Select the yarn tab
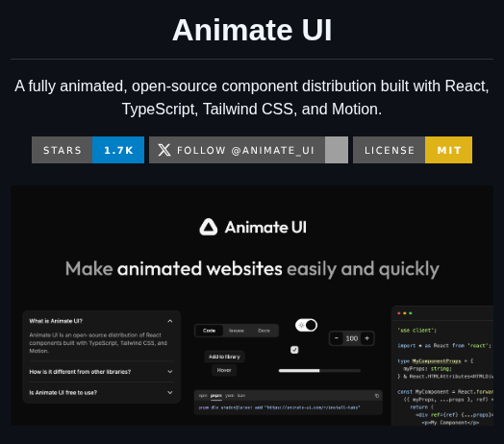Image resolution: width=504 pixels, height=444 pixels. (230, 396)
